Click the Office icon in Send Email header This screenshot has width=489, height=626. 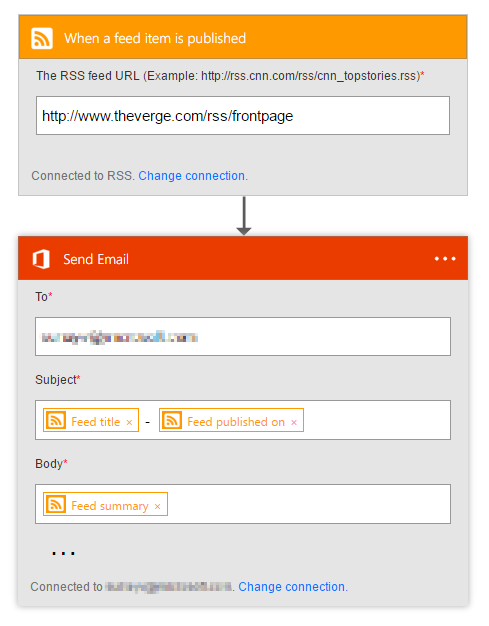(41, 259)
